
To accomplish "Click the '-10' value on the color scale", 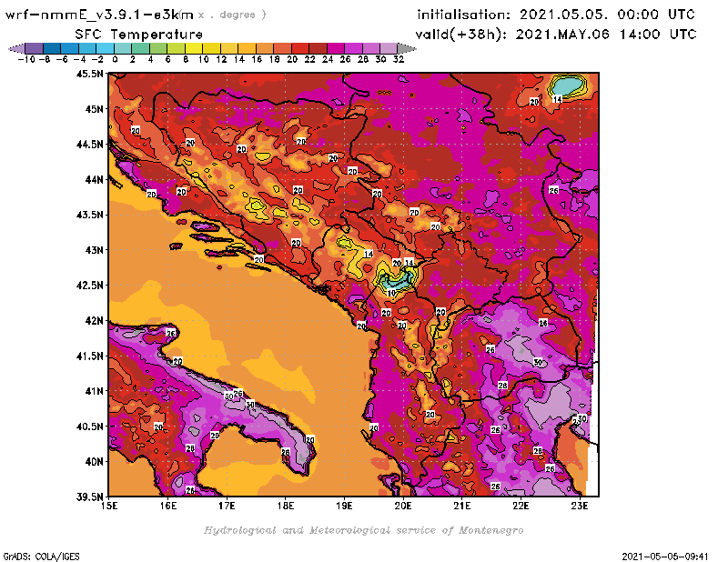I will 26,59.
